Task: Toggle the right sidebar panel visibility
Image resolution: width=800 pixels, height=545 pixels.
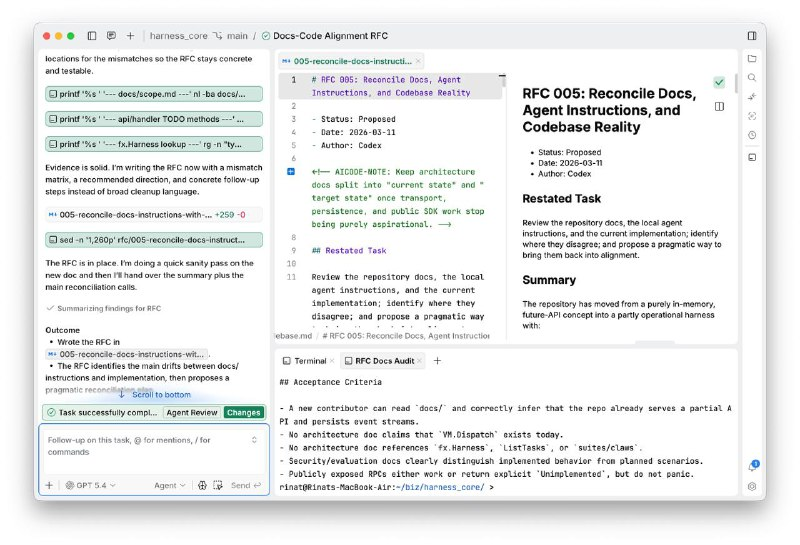Action: [752, 36]
